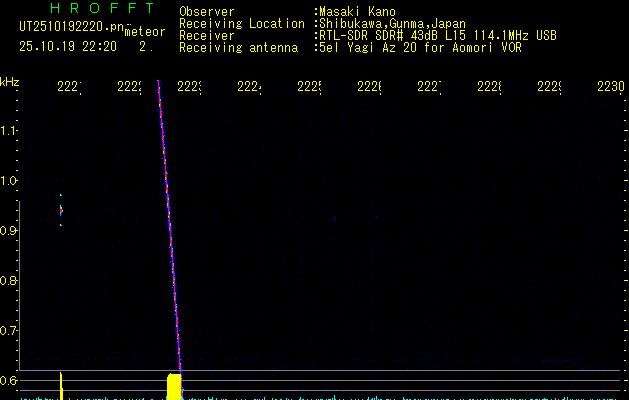Select the wide yellow intensity block at bottom
The image size is (629, 400).
(x=174, y=385)
